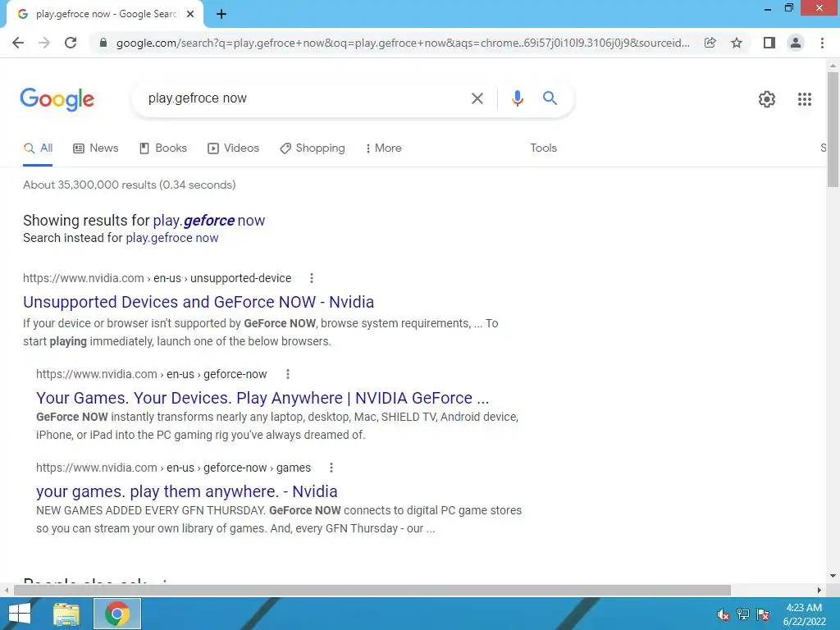Switch to the News tab
This screenshot has height=630, width=840.
[96, 148]
